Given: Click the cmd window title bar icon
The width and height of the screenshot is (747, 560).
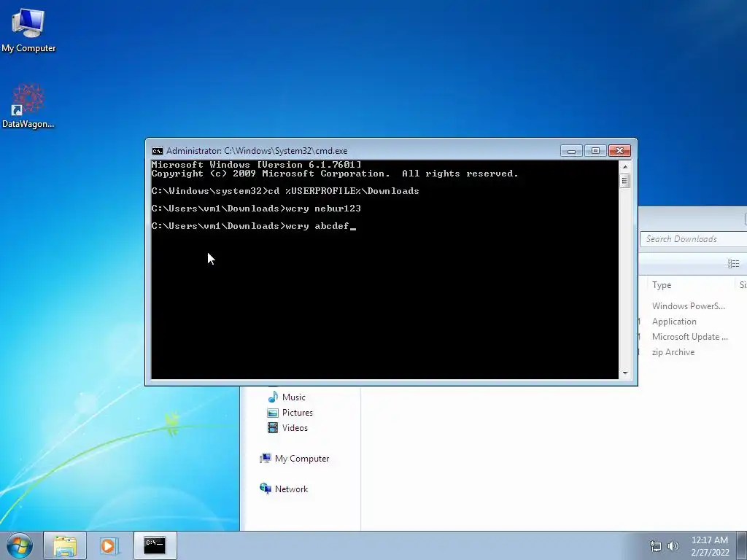Looking at the screenshot, I should 158,151.
